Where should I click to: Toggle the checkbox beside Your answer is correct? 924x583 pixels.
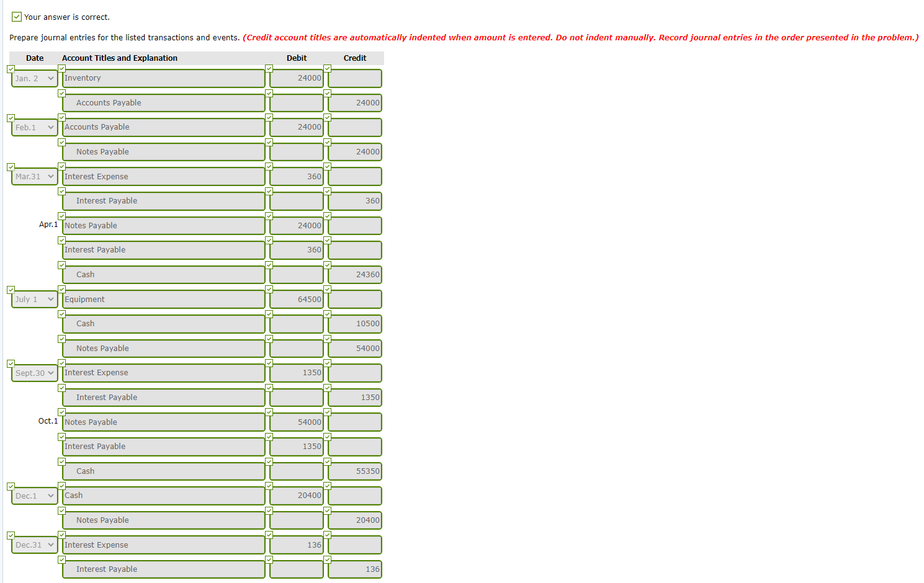(16, 17)
